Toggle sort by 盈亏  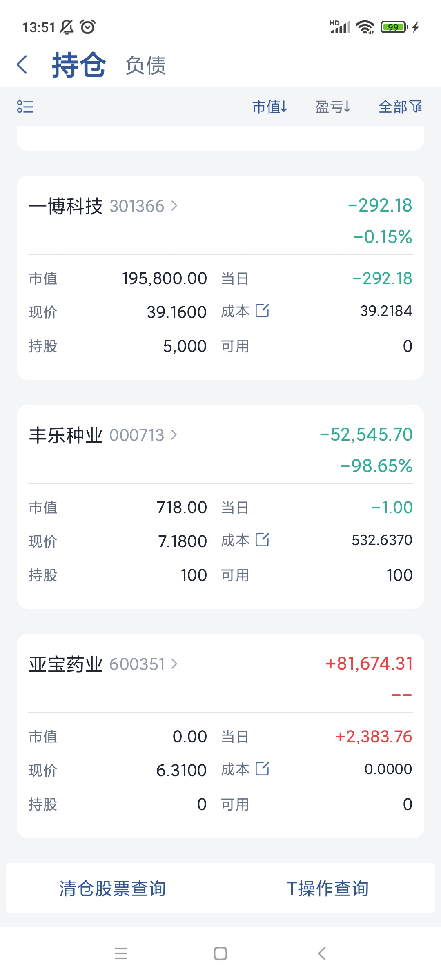(333, 107)
